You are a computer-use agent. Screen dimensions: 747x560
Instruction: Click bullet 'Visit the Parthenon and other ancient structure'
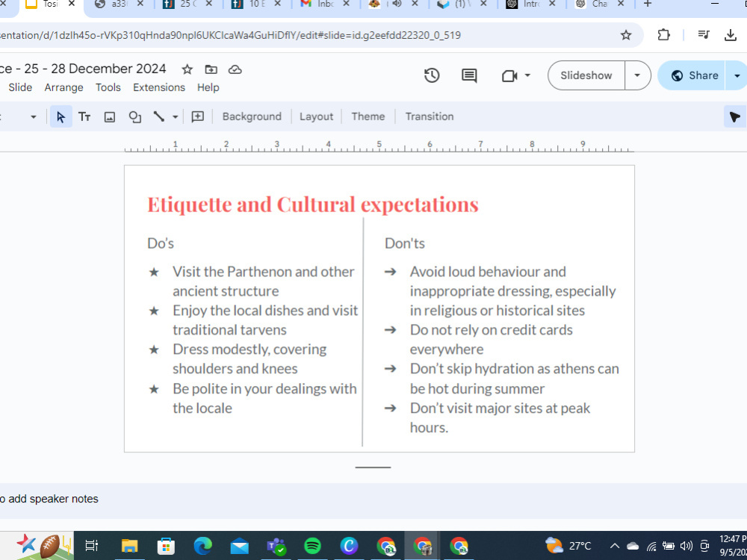coord(264,281)
